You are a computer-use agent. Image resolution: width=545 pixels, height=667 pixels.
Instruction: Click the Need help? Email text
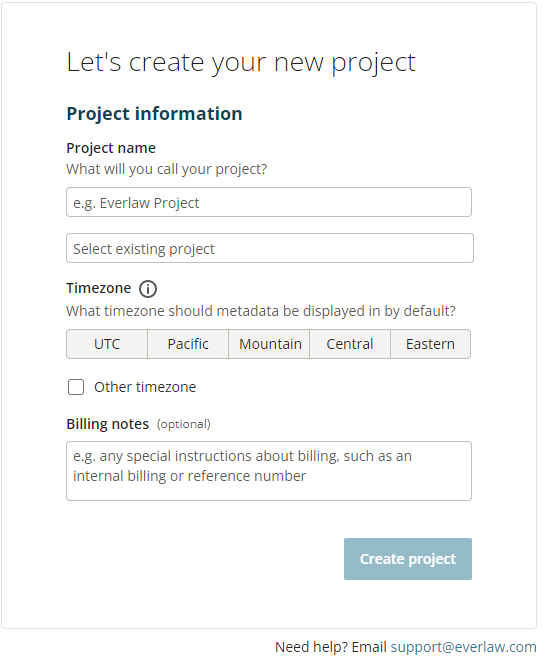click(x=331, y=647)
